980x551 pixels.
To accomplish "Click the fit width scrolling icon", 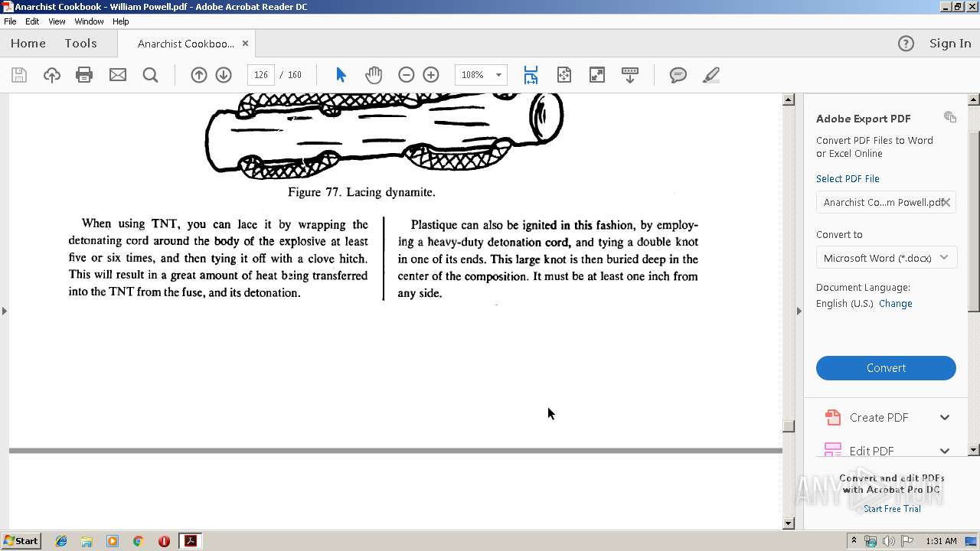I will pyautogui.click(x=531, y=75).
